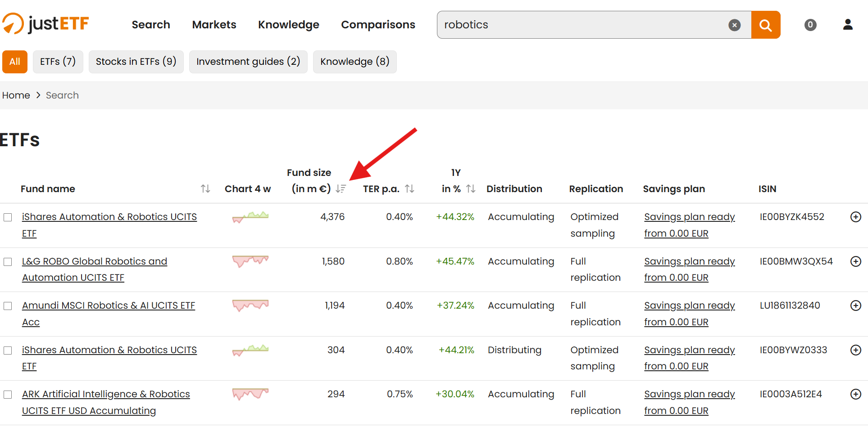
Task: Add ETF IE00BYZK4552 using plus icon
Action: [855, 217]
